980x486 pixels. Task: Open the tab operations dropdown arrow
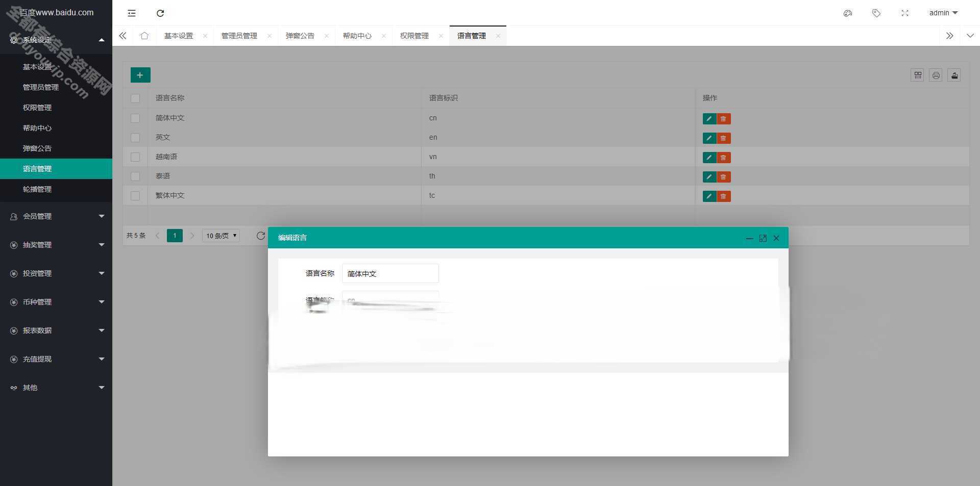tap(970, 36)
